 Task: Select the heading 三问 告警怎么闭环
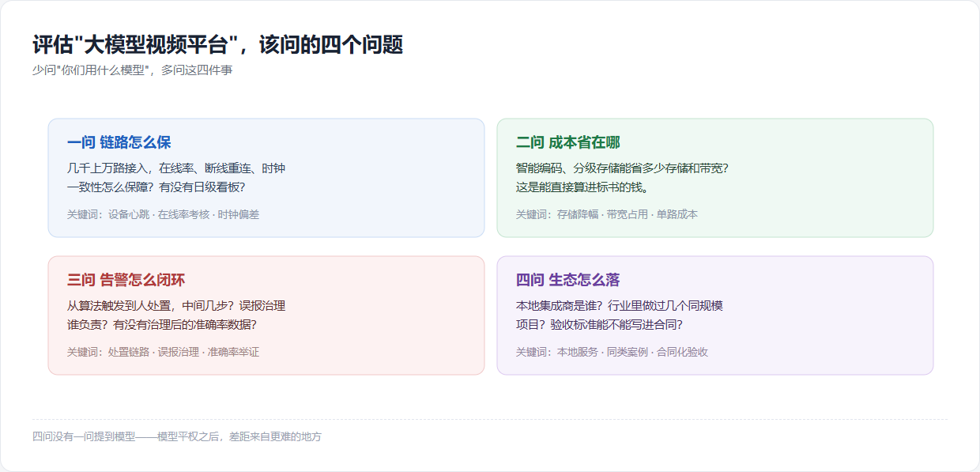point(126,280)
